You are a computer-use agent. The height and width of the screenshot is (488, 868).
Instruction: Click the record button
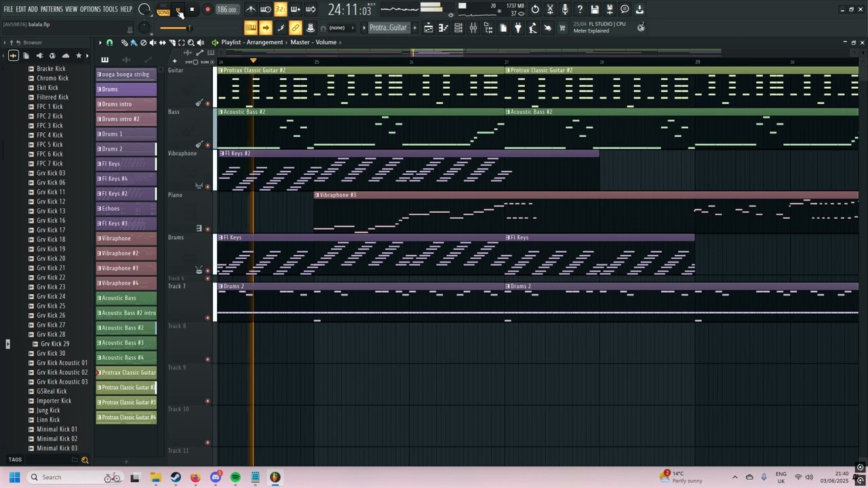point(208,9)
